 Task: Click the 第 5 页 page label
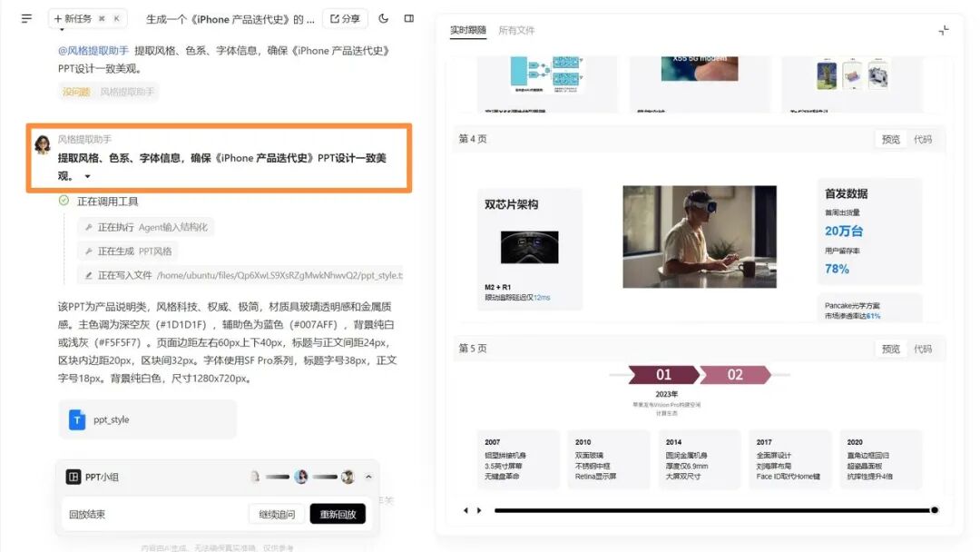tap(473, 349)
